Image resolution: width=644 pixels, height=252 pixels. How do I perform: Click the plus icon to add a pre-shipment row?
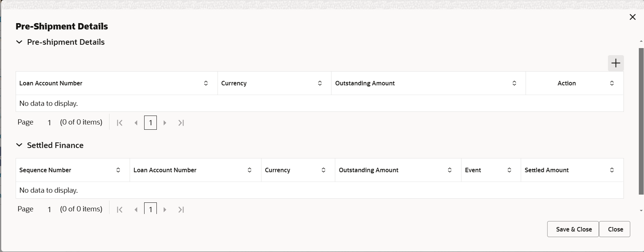pyautogui.click(x=616, y=63)
